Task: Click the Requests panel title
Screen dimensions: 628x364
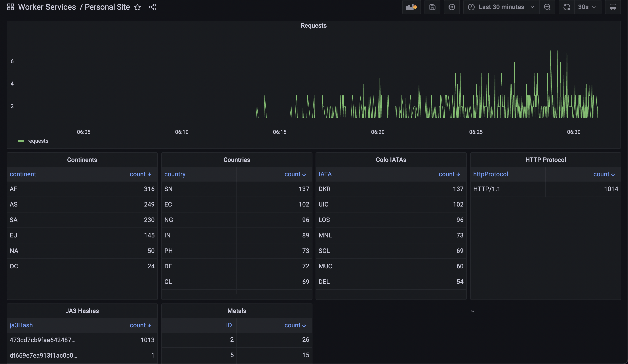Action: [x=314, y=26]
